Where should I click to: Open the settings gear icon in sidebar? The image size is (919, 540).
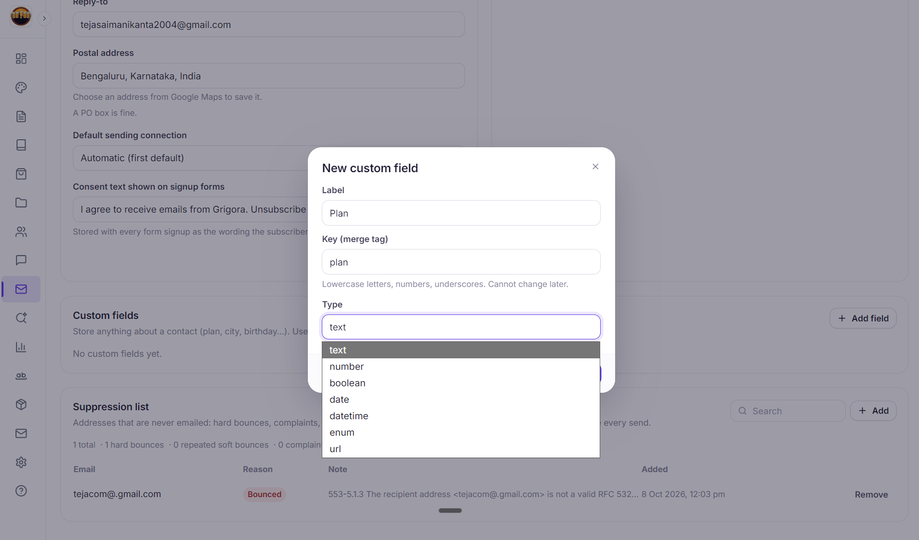click(x=21, y=462)
